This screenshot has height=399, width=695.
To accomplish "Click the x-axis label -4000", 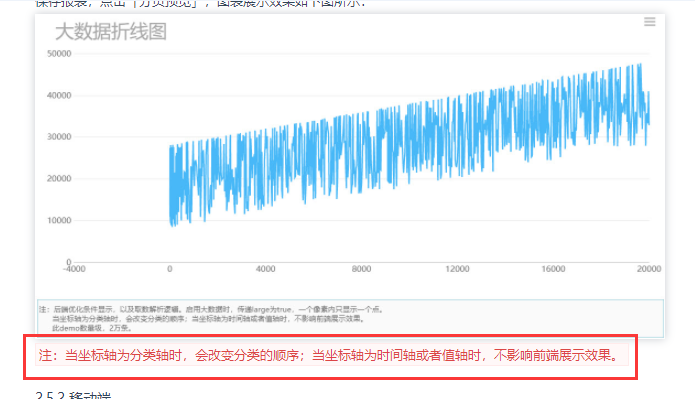I will 74,269.
